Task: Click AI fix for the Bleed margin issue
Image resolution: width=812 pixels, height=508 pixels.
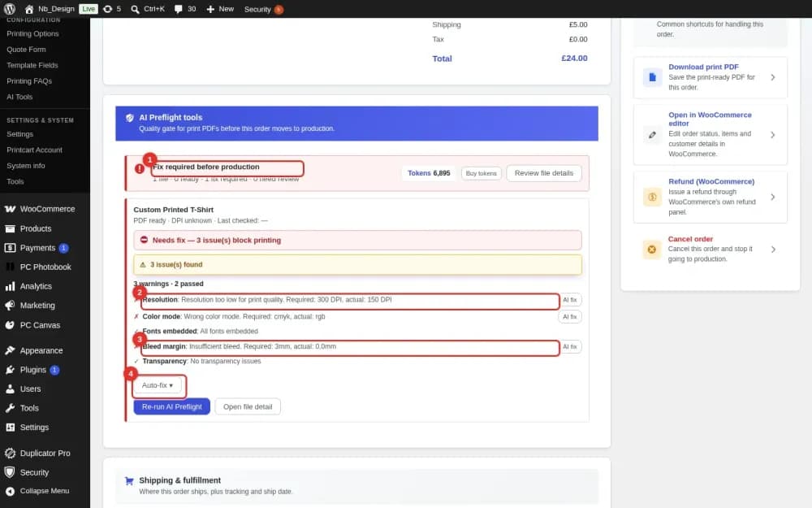Action: click(570, 347)
